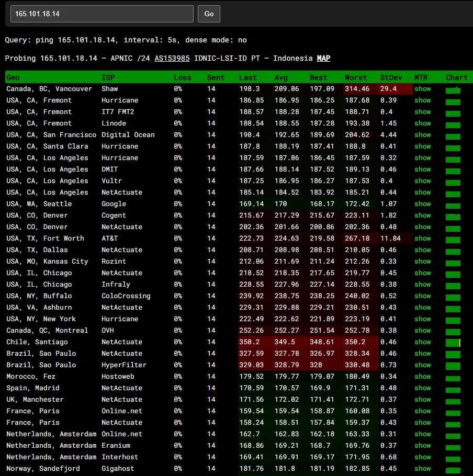Viewport: 473px width, 476px height.
Task: Open chart thumbnail for Montreal OVH row
Action: click(453, 332)
